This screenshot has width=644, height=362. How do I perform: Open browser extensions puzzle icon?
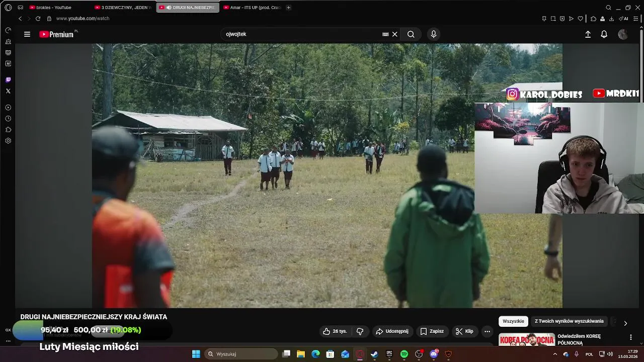tap(593, 19)
